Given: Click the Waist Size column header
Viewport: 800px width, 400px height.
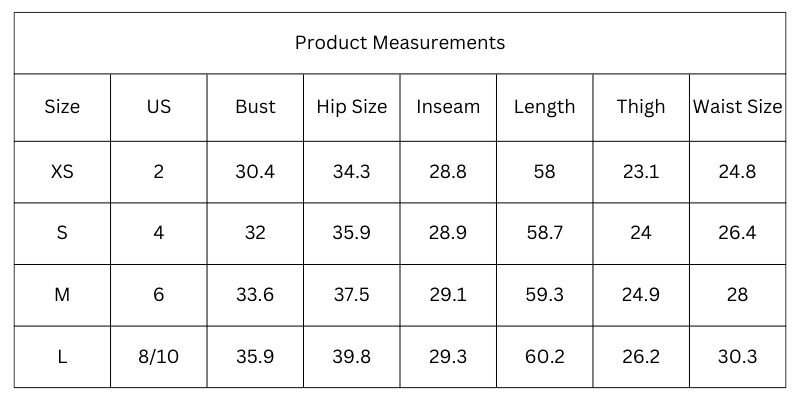Looking at the screenshot, I should 737,107.
